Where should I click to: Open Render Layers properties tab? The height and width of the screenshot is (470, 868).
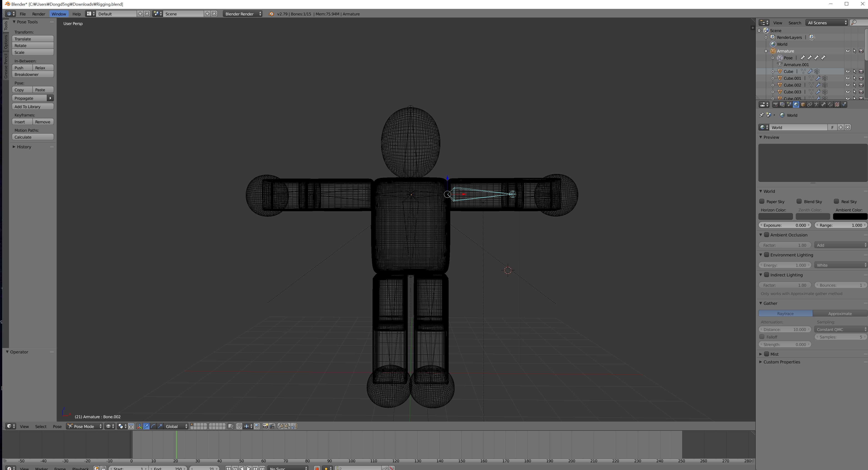[x=782, y=104]
